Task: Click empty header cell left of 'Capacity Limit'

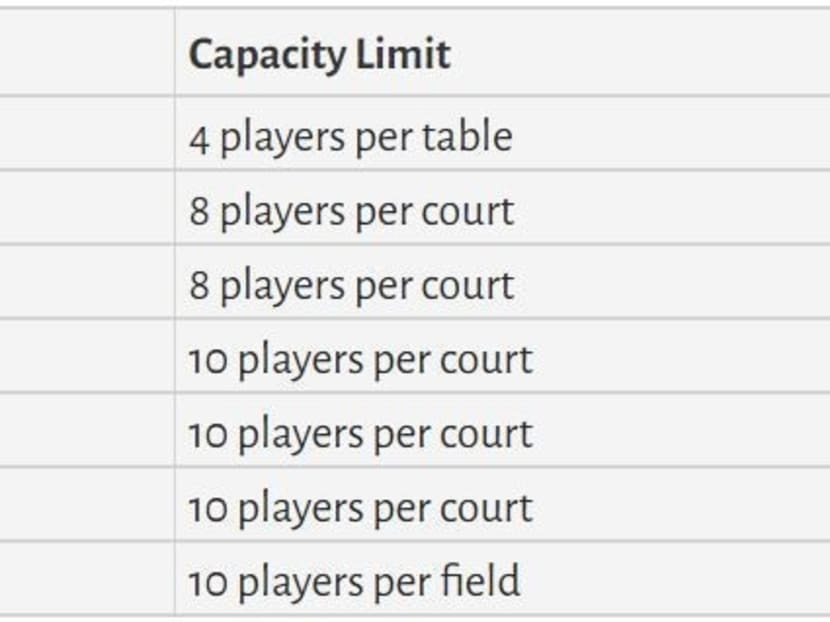Action: (x=86, y=54)
